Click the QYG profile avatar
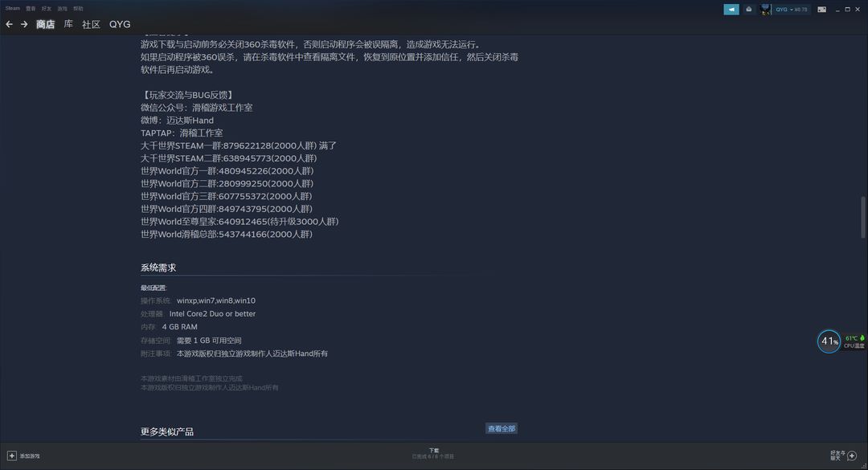The height and width of the screenshot is (470, 868). (x=765, y=10)
